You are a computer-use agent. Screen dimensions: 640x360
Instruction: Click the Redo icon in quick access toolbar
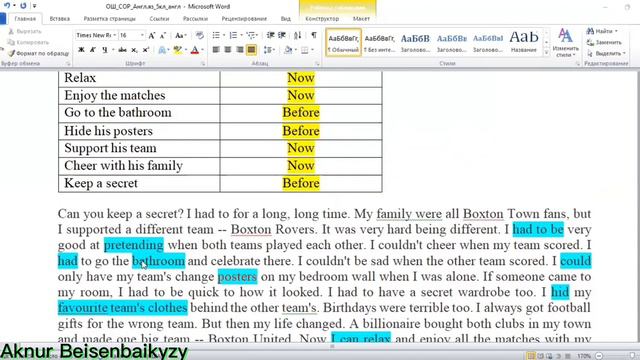(x=23, y=6)
